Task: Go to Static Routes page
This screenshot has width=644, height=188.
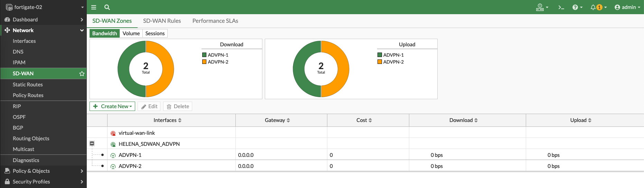Action: tap(28, 85)
